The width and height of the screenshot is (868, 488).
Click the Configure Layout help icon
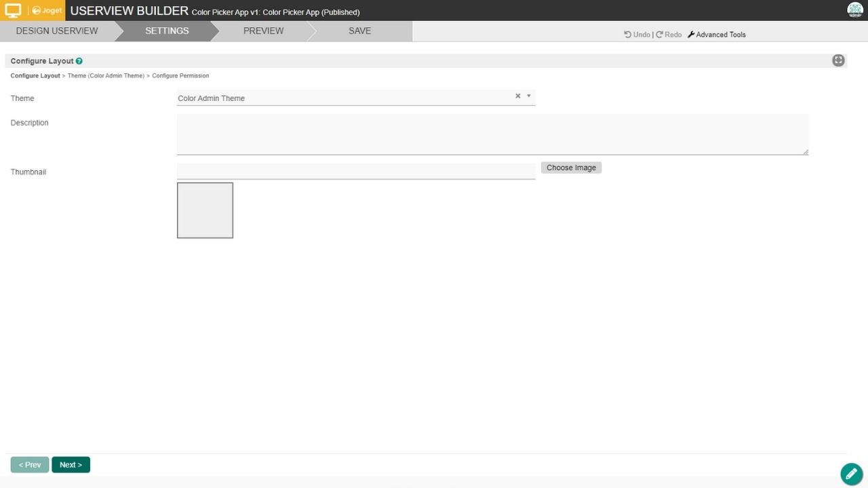click(79, 61)
